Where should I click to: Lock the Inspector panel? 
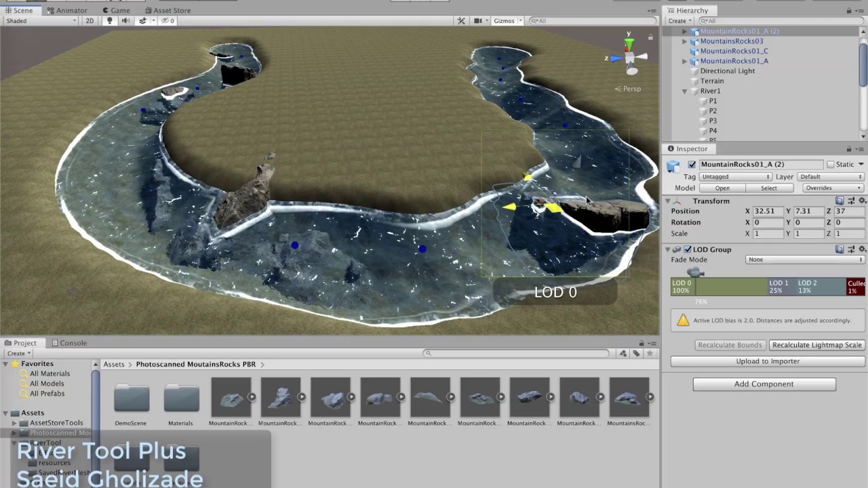(x=848, y=149)
